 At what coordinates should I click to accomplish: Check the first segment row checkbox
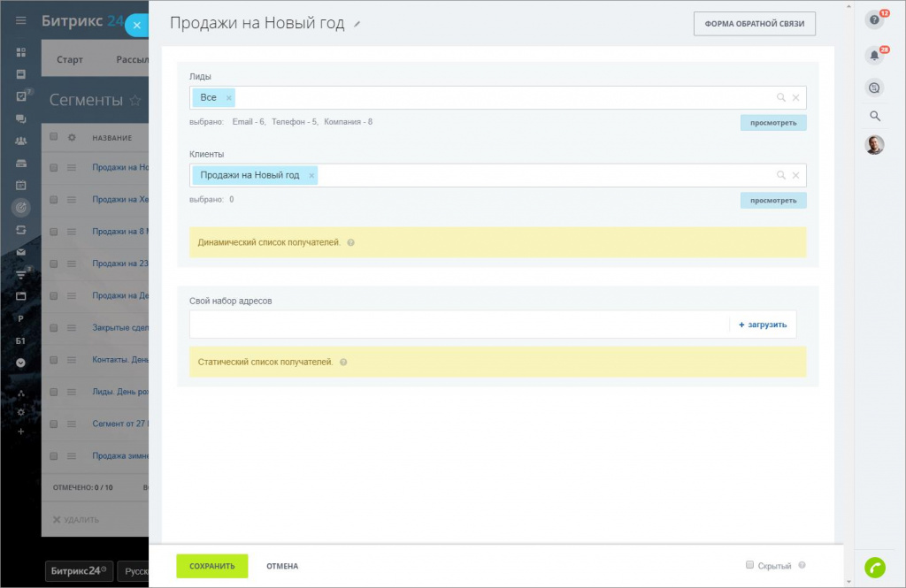[x=54, y=167]
